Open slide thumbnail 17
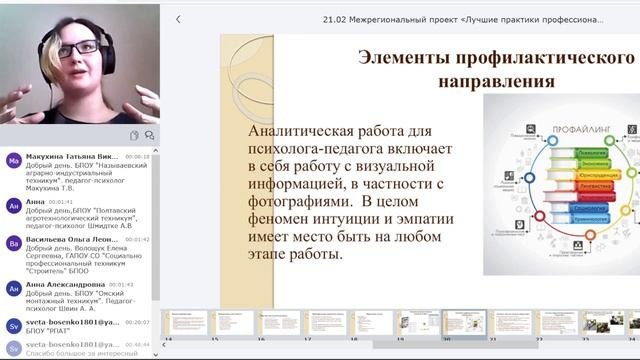The width and height of the screenshot is (640, 360). click(324, 324)
